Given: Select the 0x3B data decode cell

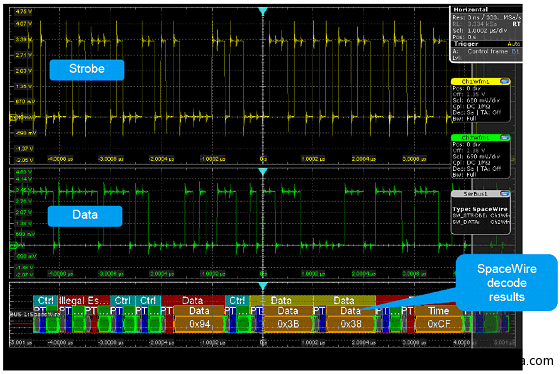Looking at the screenshot, I should (x=288, y=324).
